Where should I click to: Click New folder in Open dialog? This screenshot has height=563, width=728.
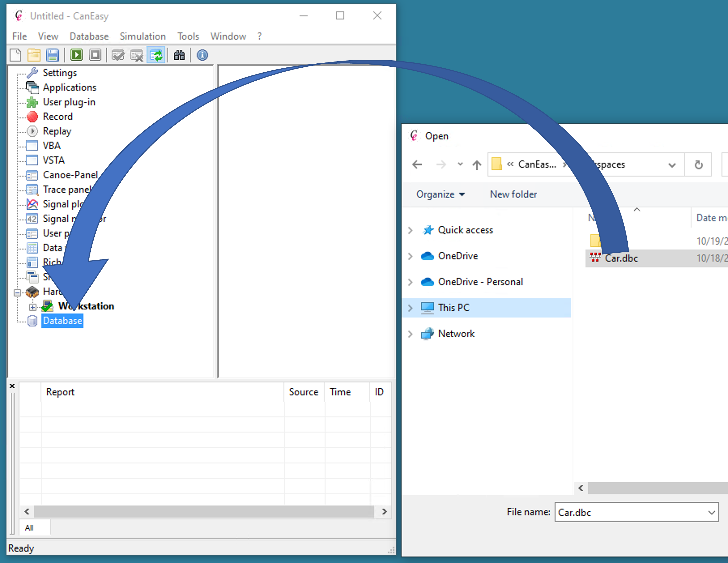point(513,194)
